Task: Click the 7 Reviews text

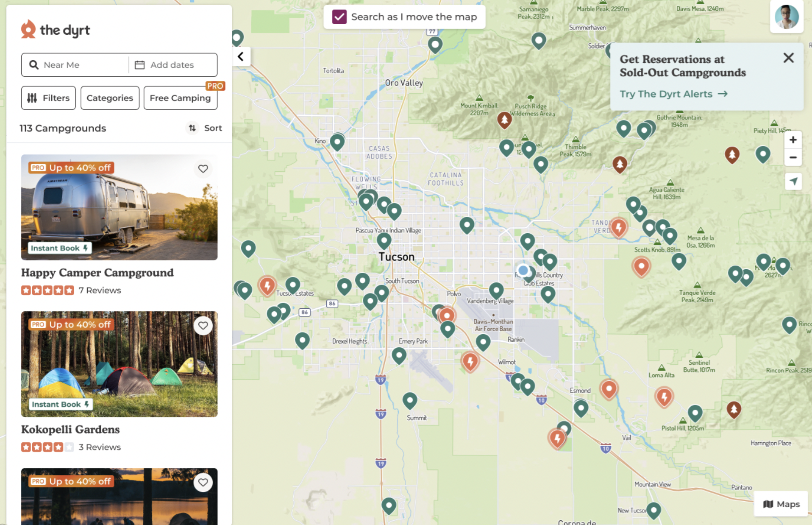Action: pyautogui.click(x=100, y=290)
